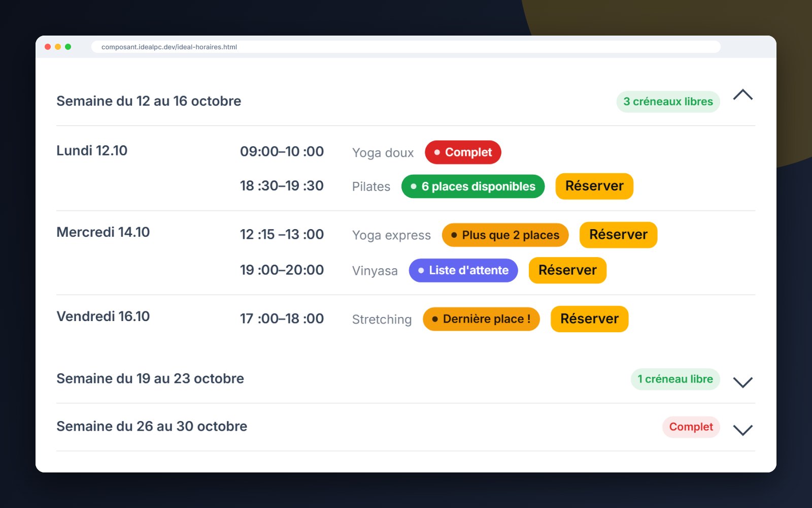Viewport: 812px width, 508px height.
Task: Click the 3 créneaux libres pill
Action: coord(668,102)
